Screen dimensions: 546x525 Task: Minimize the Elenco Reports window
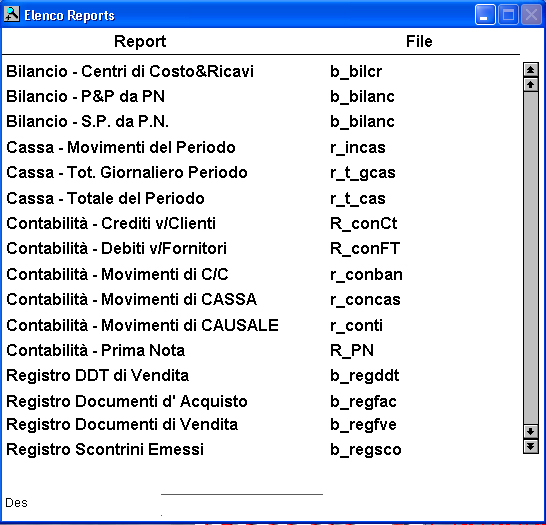point(485,15)
